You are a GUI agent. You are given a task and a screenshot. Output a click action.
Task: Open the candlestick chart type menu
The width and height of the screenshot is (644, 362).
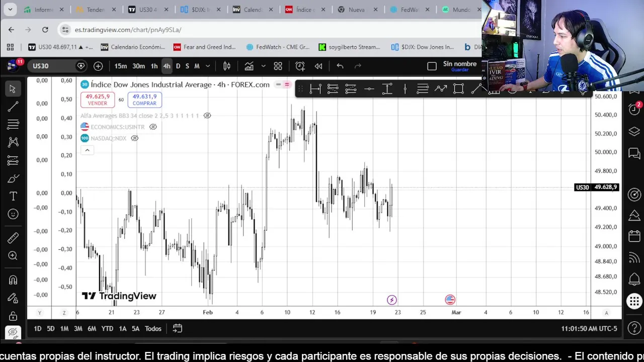(x=227, y=66)
